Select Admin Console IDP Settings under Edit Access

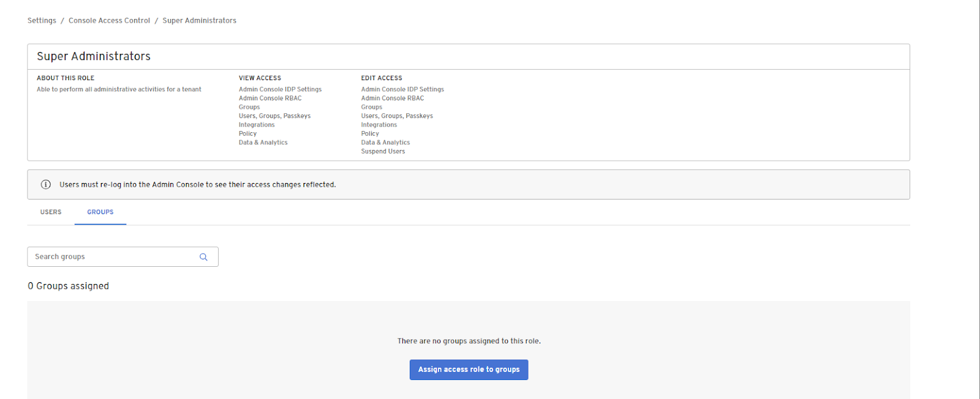[x=402, y=89]
